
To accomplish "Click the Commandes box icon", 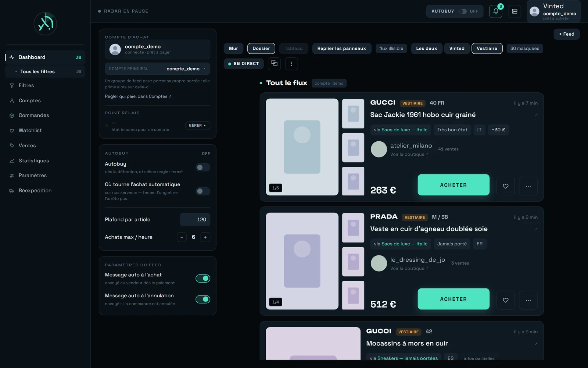I will pos(12,116).
